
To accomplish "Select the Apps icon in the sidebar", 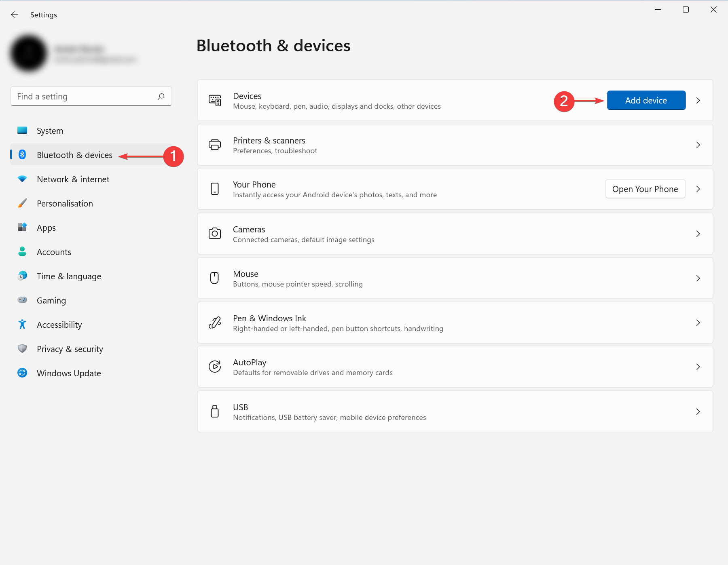I will [22, 228].
